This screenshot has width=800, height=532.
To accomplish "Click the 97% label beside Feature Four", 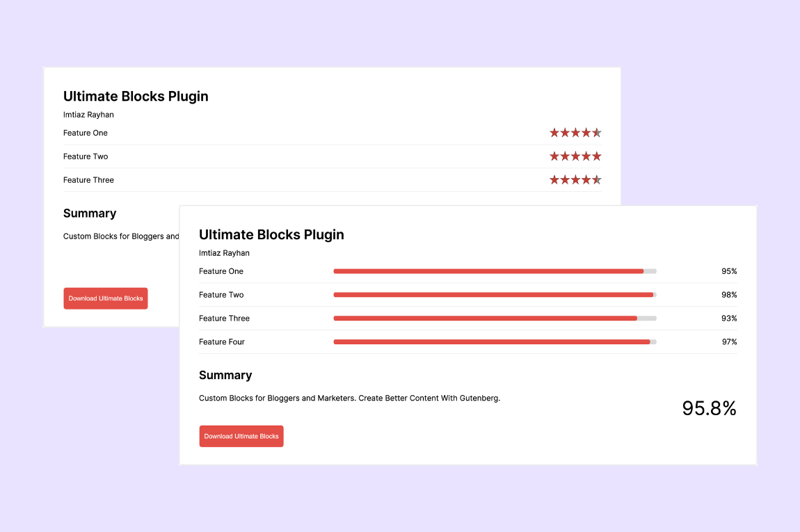I will 728,341.
